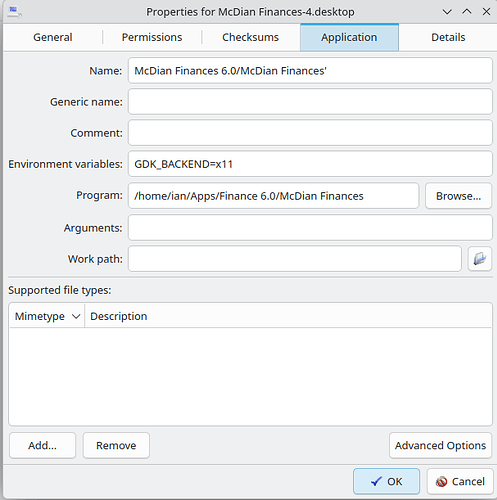Viewport: 497px width, 500px height.
Task: Focus the Generic name field
Action: 310,102
